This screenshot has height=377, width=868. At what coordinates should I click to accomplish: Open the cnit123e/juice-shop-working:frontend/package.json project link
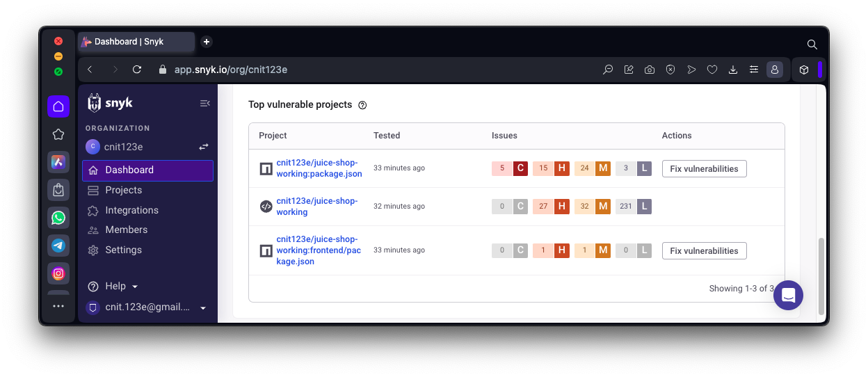tap(319, 250)
